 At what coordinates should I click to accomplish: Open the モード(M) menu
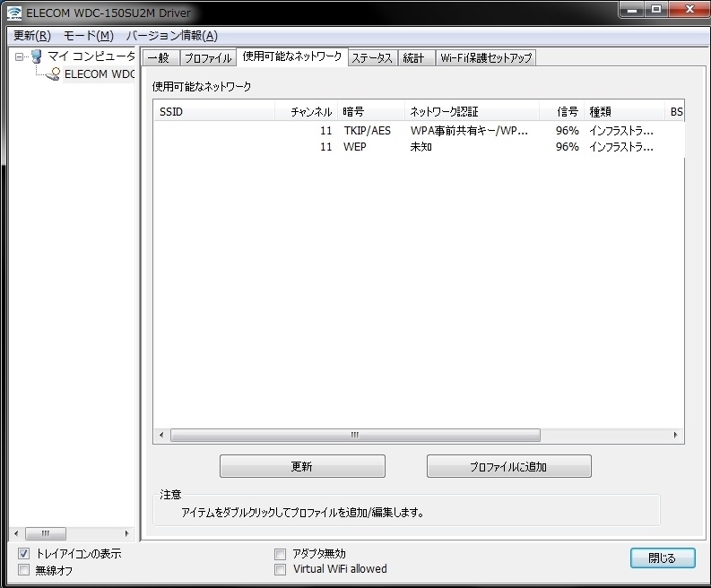point(89,35)
